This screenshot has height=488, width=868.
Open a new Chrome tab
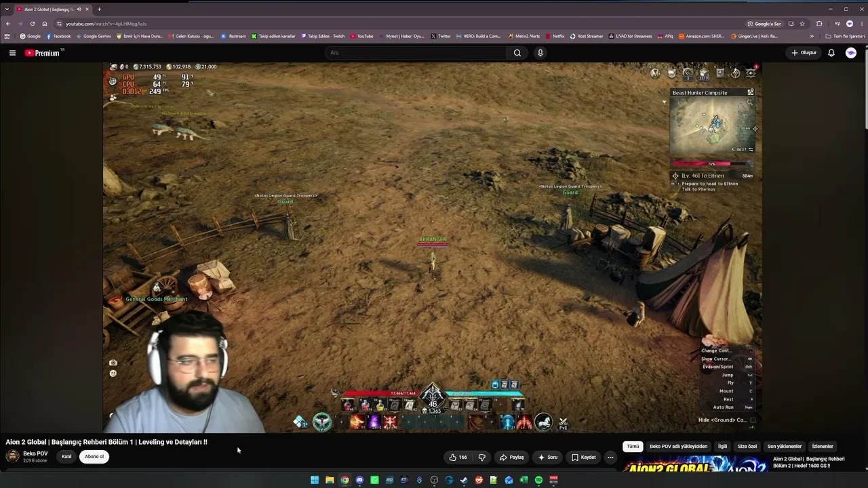point(99,9)
